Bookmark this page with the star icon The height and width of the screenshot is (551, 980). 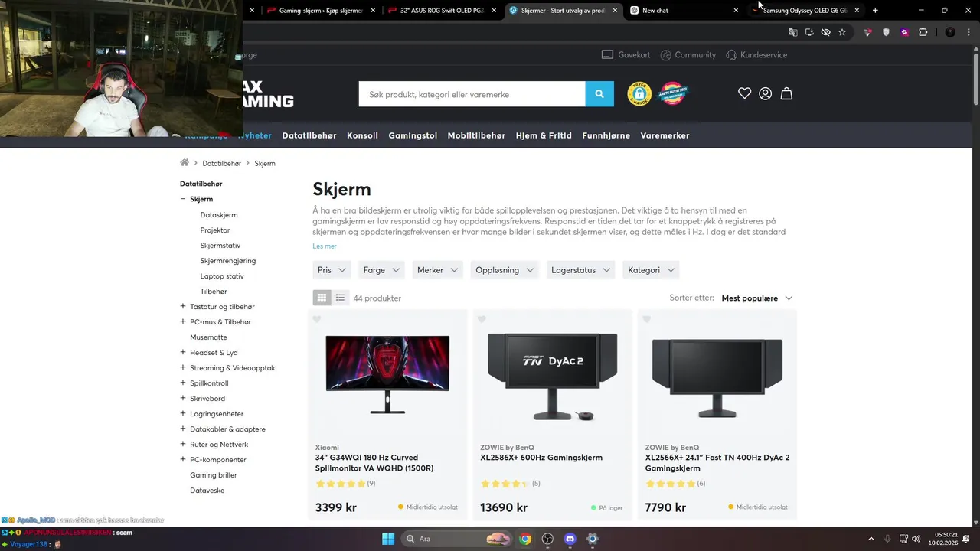pos(842,32)
